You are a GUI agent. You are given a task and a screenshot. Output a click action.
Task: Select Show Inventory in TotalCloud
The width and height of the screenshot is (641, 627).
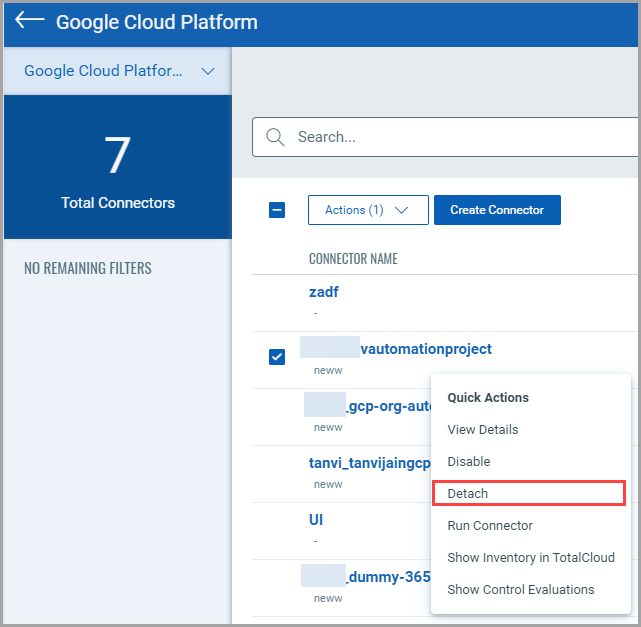coord(530,558)
